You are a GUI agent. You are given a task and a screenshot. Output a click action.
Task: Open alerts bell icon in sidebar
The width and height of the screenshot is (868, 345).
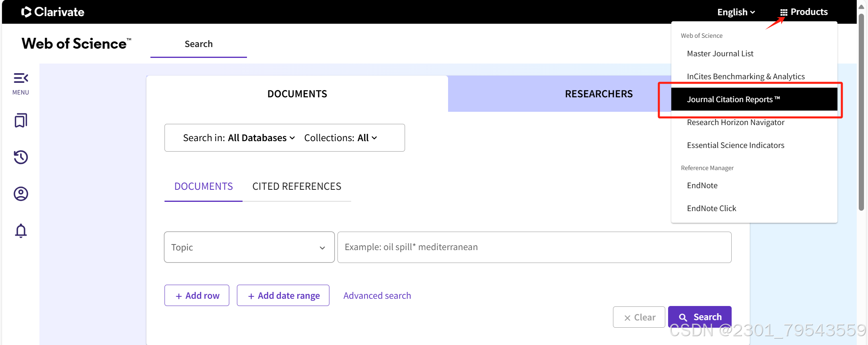(x=21, y=231)
